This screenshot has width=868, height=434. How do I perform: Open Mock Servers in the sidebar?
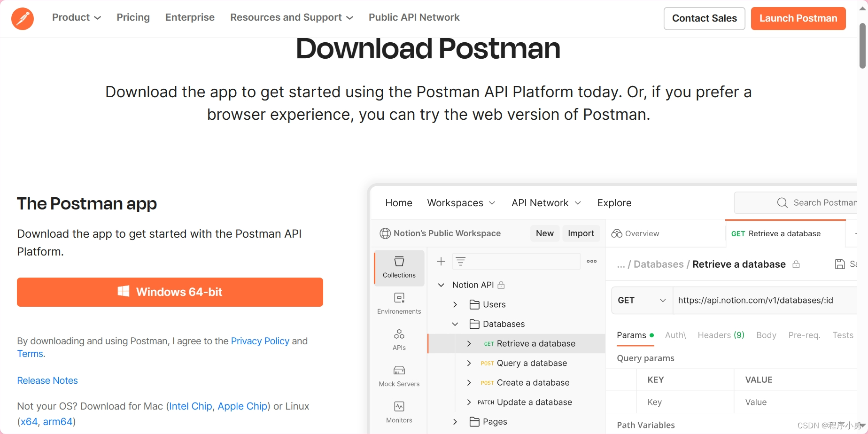click(x=399, y=376)
